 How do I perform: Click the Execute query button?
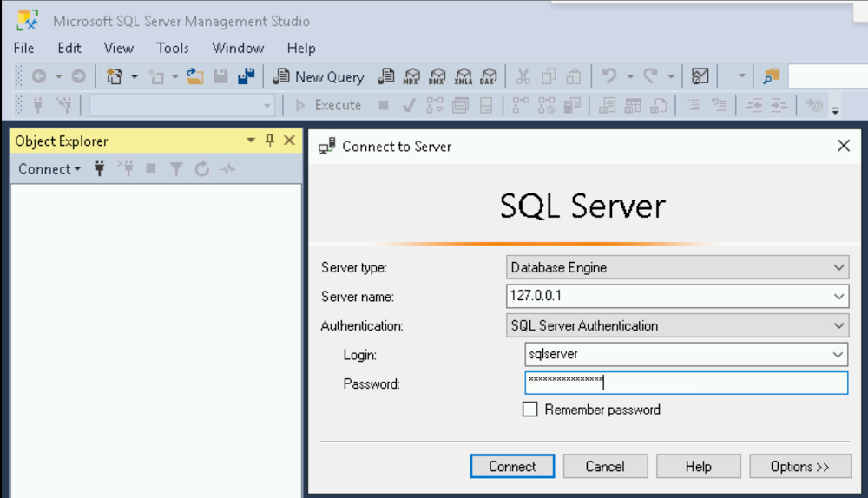click(328, 105)
